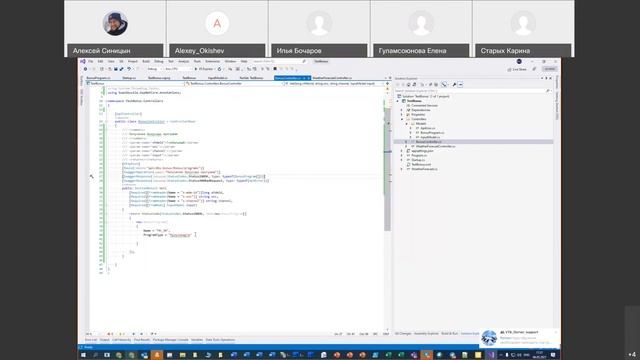The width and height of the screenshot is (640, 360).
Task: Switch to the WeatherForecastController.cs editor tab
Action: click(332, 78)
